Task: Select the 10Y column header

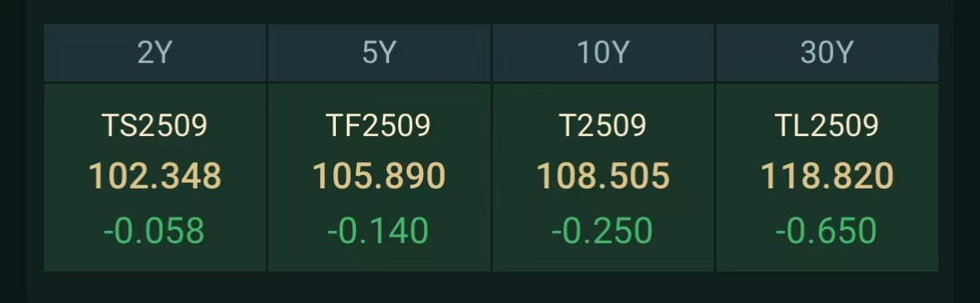Action: tap(603, 53)
